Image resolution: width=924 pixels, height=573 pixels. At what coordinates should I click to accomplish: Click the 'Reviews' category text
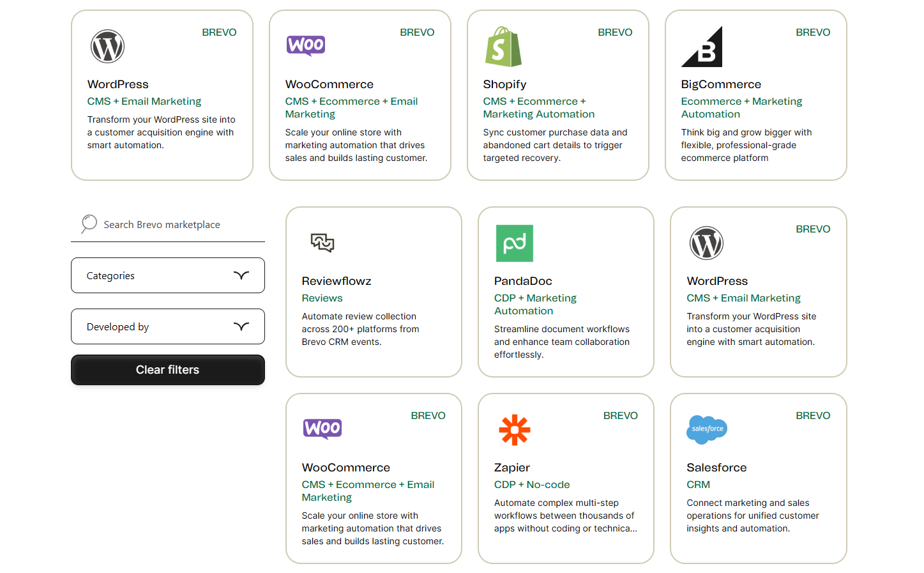322,298
